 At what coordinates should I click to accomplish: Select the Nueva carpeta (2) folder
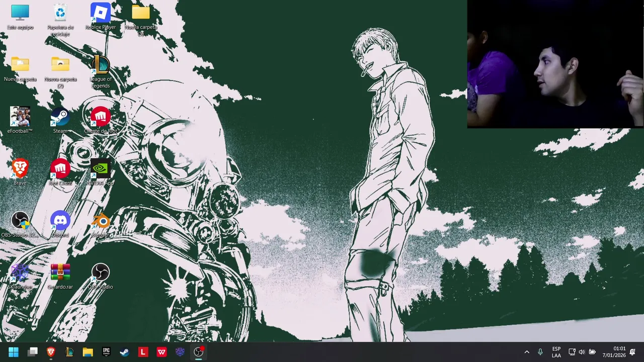pos(60,72)
